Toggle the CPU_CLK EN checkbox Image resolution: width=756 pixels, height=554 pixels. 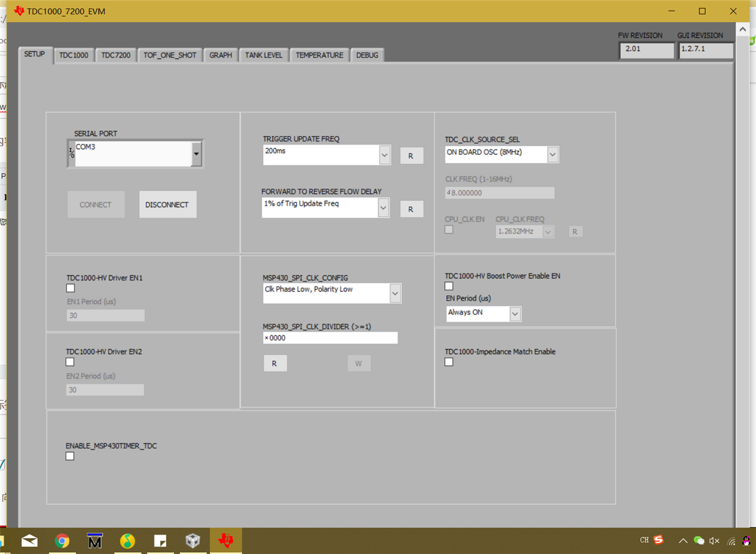[x=449, y=229]
